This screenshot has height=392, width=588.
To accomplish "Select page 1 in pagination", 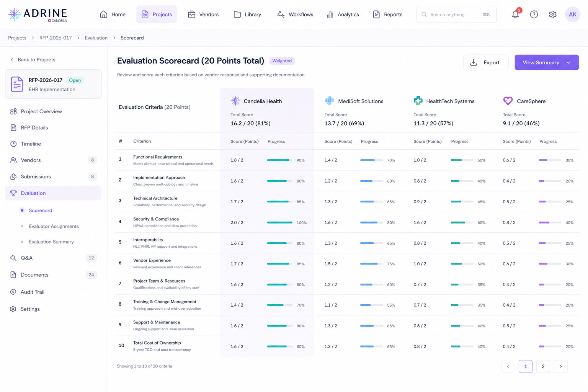I will point(526,366).
